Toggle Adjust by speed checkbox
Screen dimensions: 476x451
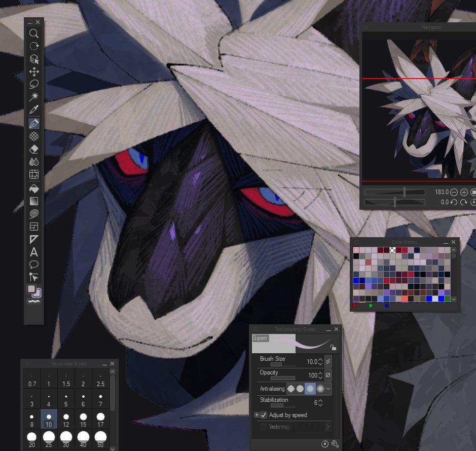[264, 415]
